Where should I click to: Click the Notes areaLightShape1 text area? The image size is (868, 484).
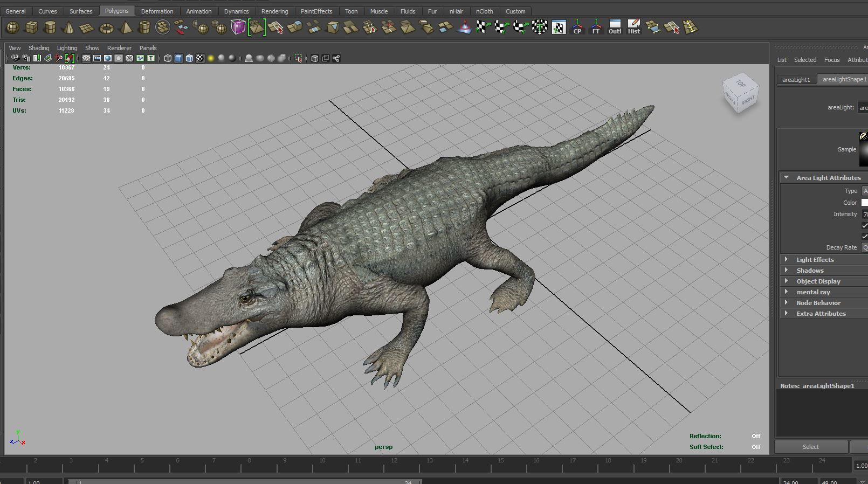pyautogui.click(x=822, y=413)
